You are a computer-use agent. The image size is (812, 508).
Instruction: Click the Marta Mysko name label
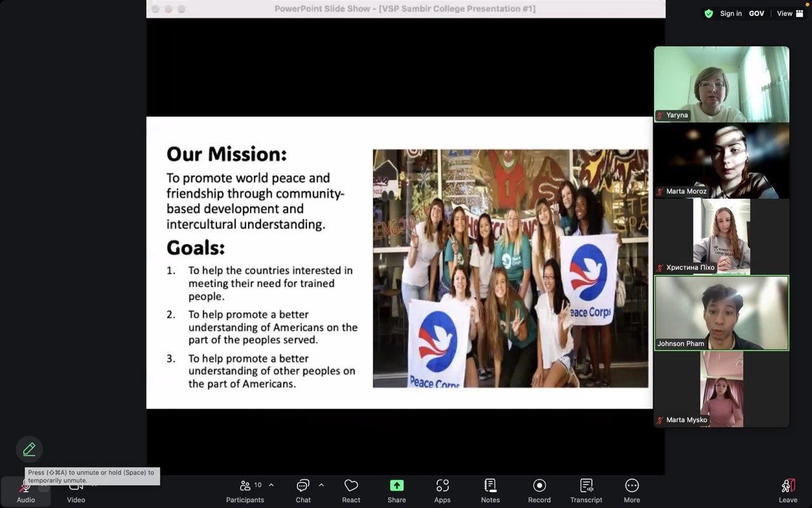click(686, 420)
